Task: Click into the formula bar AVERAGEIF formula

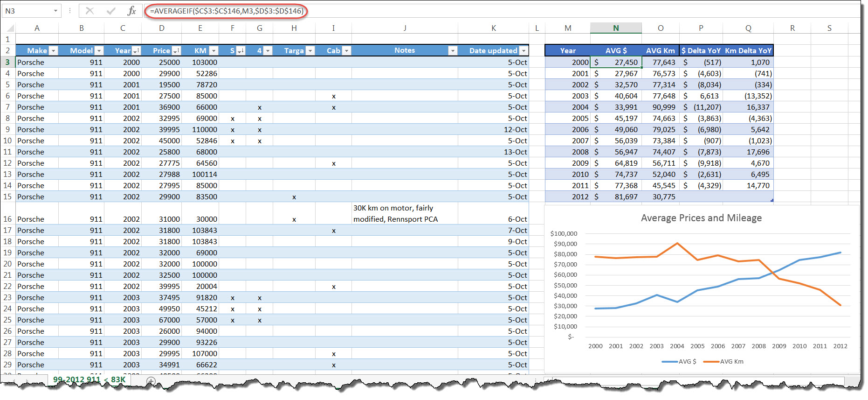Action: click(x=227, y=11)
